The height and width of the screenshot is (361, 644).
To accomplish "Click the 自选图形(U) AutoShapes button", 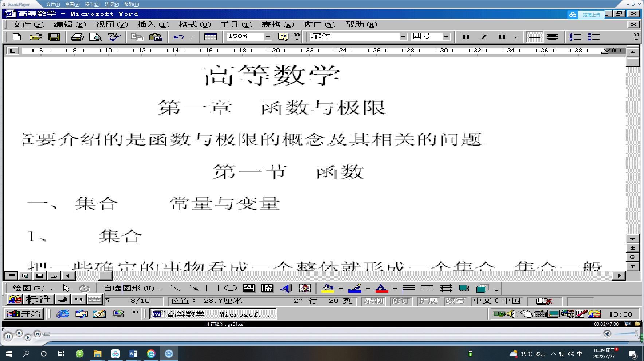I will [133, 288].
